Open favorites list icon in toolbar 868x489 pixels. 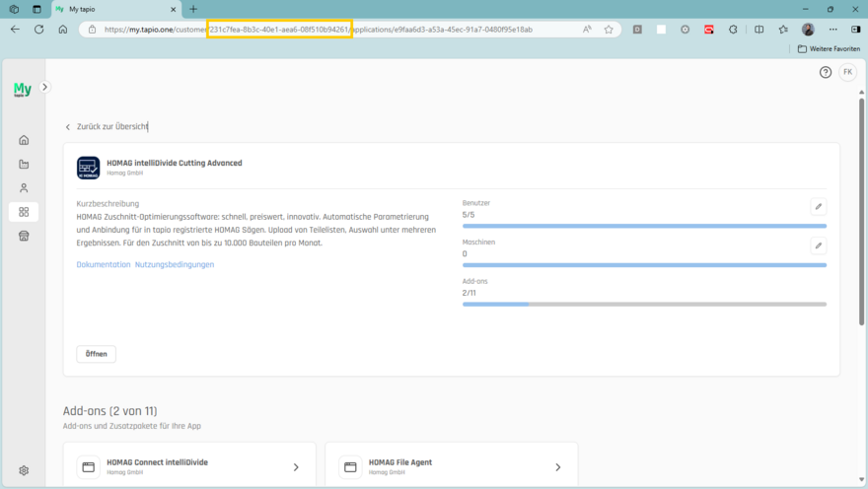point(783,30)
